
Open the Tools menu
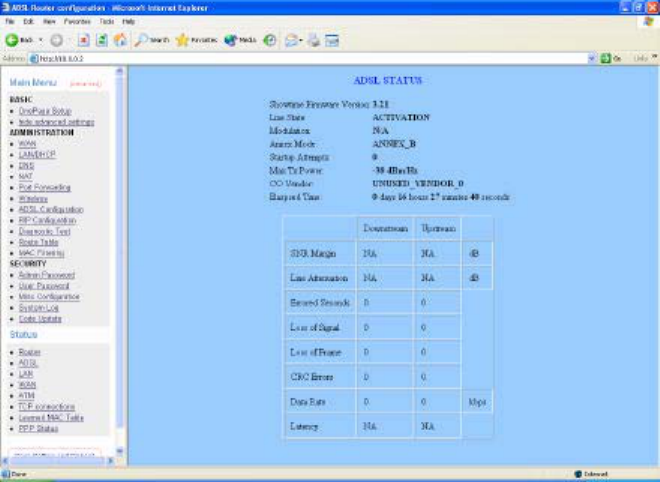coord(107,21)
